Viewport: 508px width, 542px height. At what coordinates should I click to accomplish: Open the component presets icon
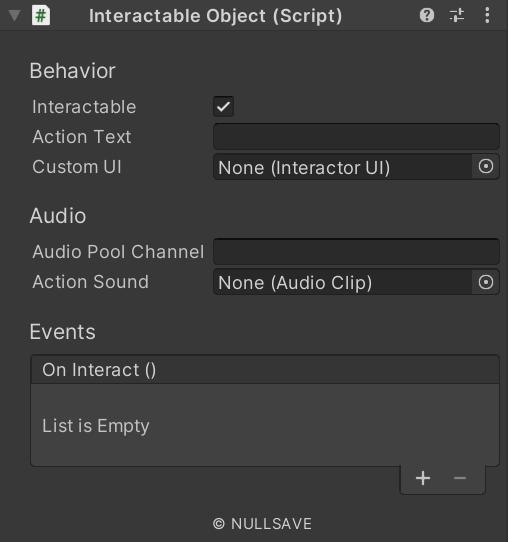tap(457, 15)
